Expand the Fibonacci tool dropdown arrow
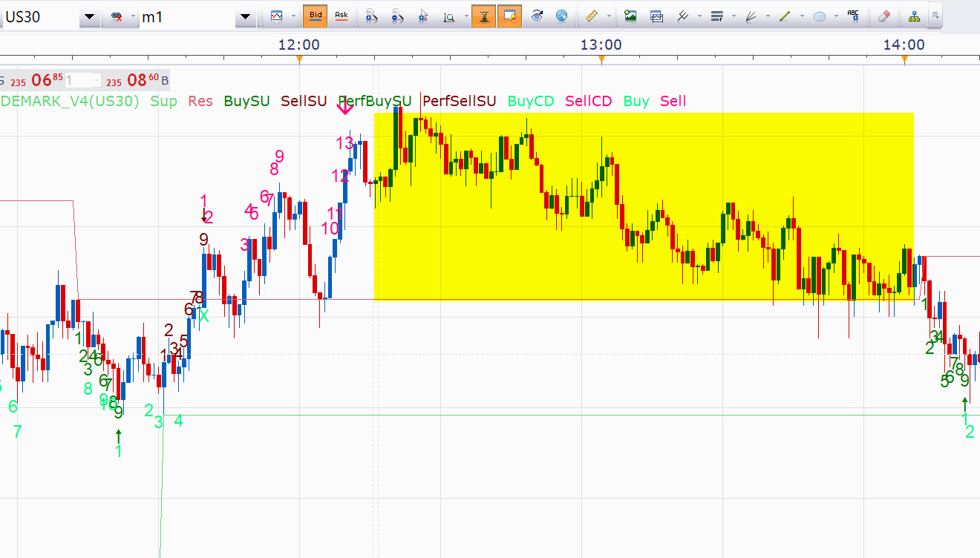The width and height of the screenshot is (980, 558). click(x=735, y=16)
